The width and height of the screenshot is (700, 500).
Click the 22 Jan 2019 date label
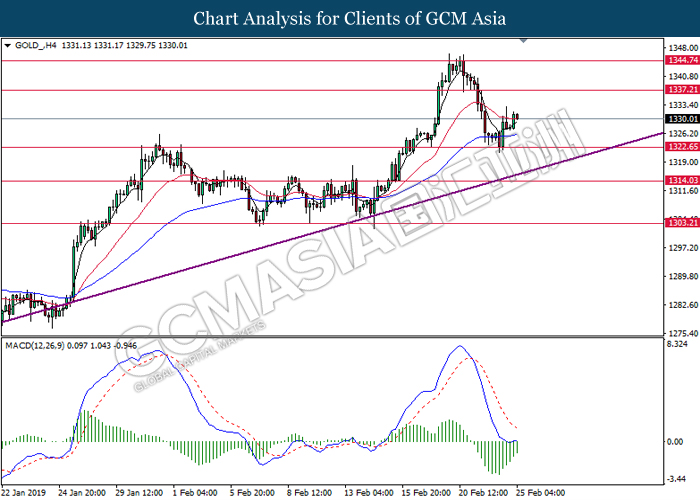tap(24, 493)
